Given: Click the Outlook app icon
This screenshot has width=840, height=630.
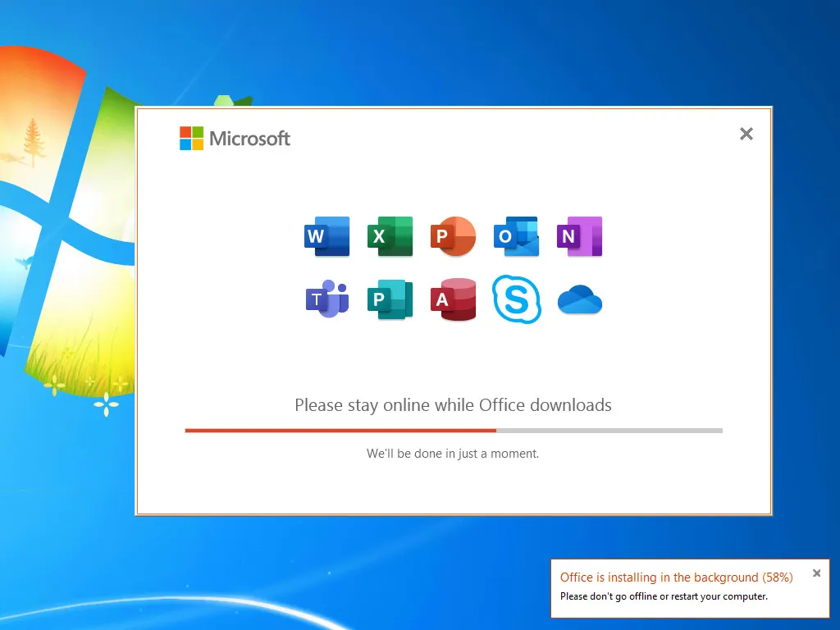Looking at the screenshot, I should coord(517,236).
